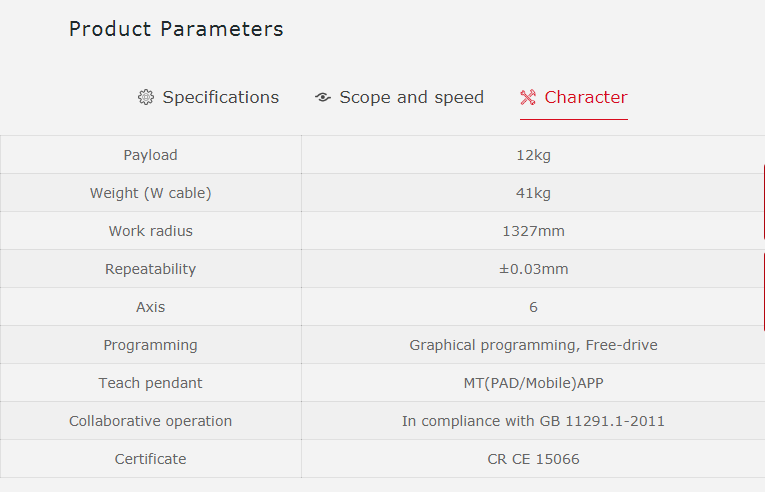
Task: Click the Axis row label
Action: tap(150, 307)
